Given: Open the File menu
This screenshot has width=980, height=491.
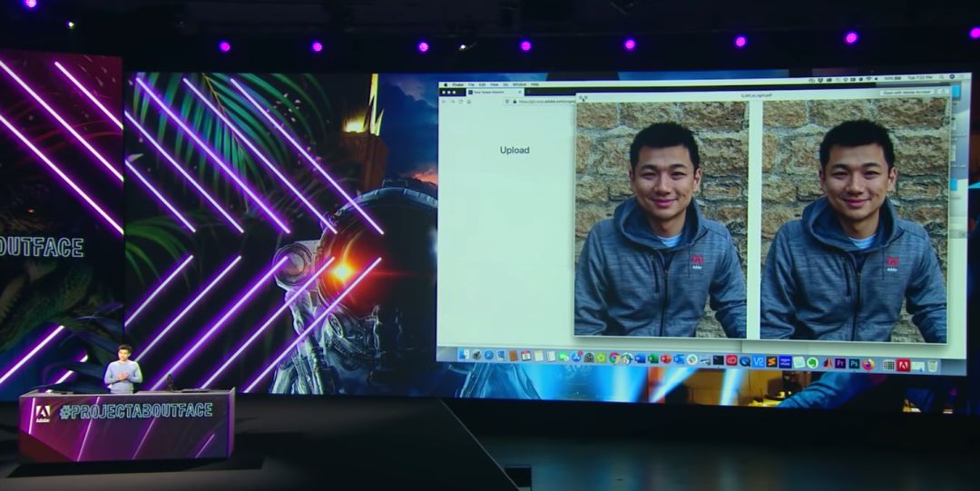Looking at the screenshot, I should pos(471,84).
